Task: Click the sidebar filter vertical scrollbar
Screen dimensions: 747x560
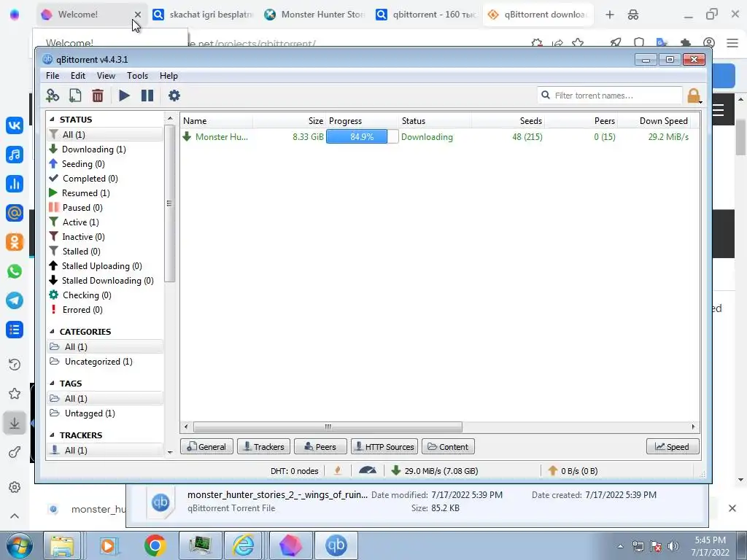Action: 169,204
